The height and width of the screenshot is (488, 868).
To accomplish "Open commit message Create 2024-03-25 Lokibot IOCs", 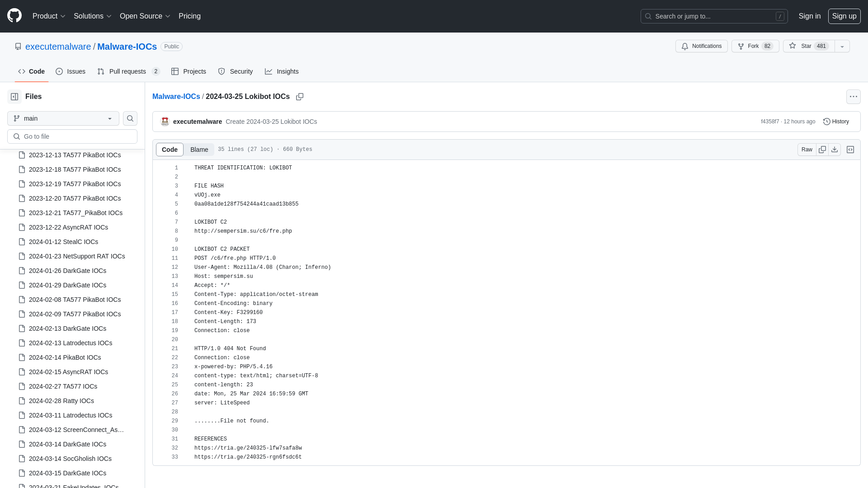I will [271, 122].
